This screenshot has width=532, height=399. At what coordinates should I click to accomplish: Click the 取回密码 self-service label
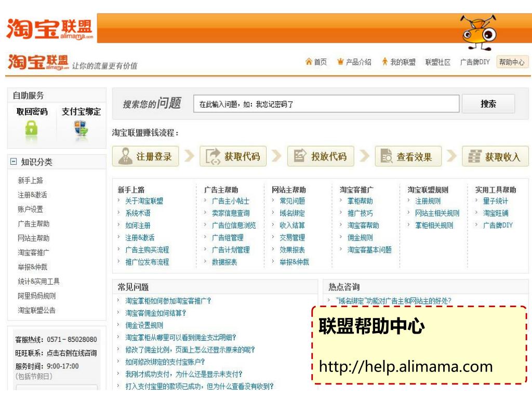click(32, 112)
